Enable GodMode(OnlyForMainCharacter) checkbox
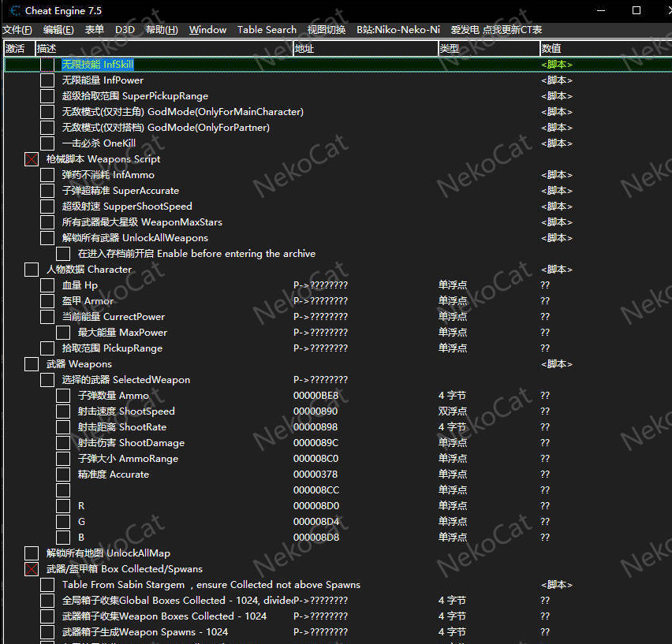Viewport: 672px width, 644px height. [47, 112]
